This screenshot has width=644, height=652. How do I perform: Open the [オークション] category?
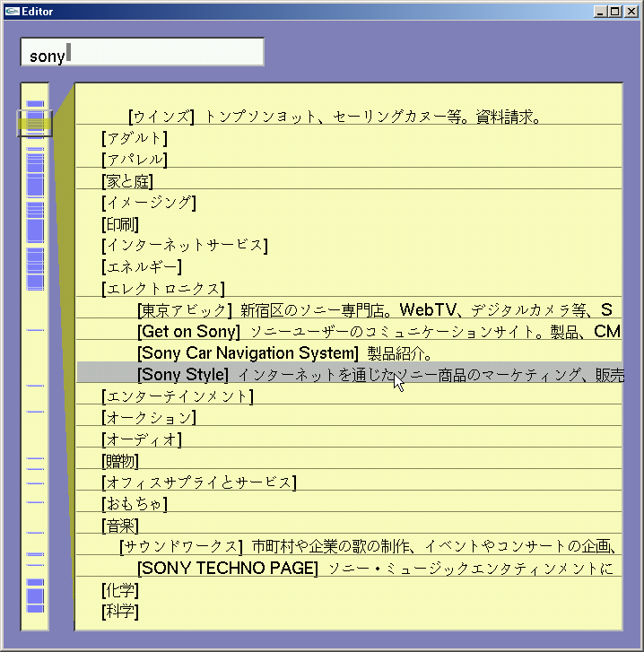[x=149, y=418]
